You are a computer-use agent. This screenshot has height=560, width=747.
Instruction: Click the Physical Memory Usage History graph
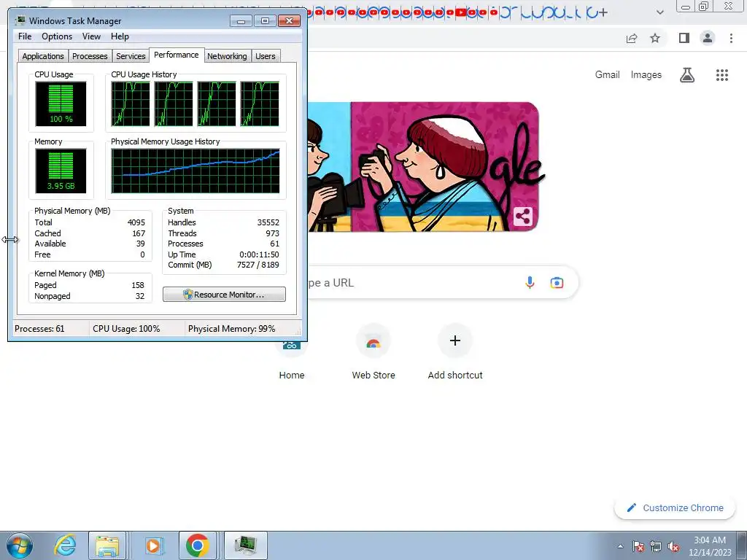pyautogui.click(x=196, y=171)
